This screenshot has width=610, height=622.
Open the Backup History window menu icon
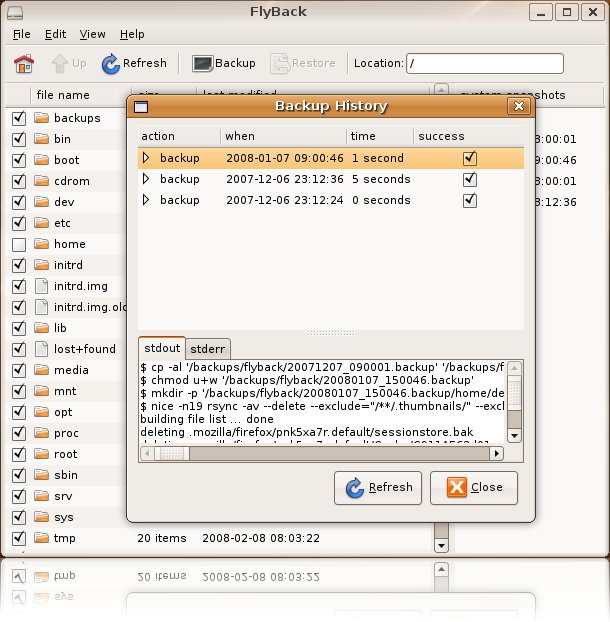tap(141, 107)
